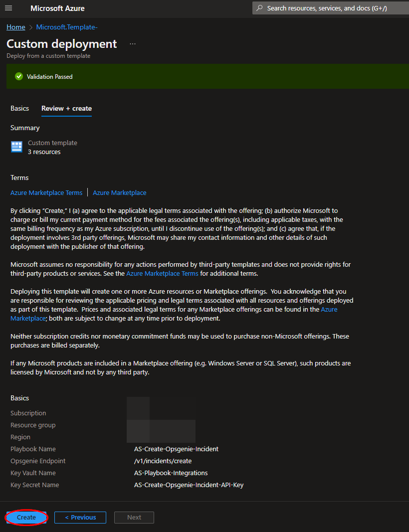This screenshot has height=532, width=409.
Task: Open Azure Marketplace link next to Marketplace Terms
Action: [120, 193]
